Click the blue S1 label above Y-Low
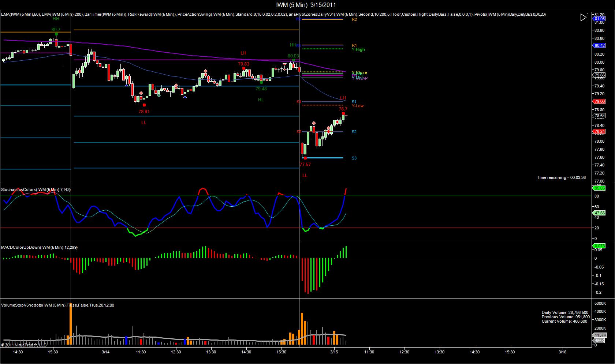The height and width of the screenshot is (364, 615). 354,102
